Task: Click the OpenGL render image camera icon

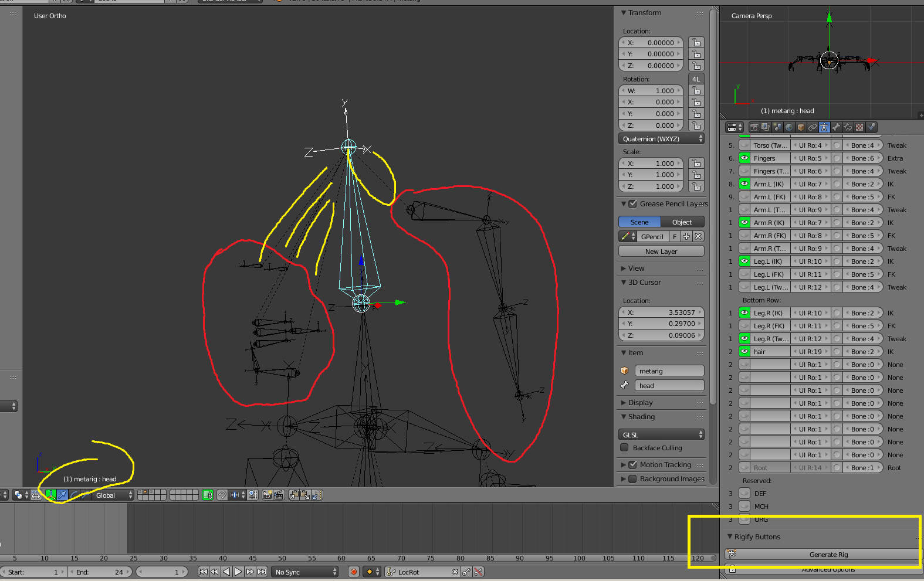Action: pos(267,495)
